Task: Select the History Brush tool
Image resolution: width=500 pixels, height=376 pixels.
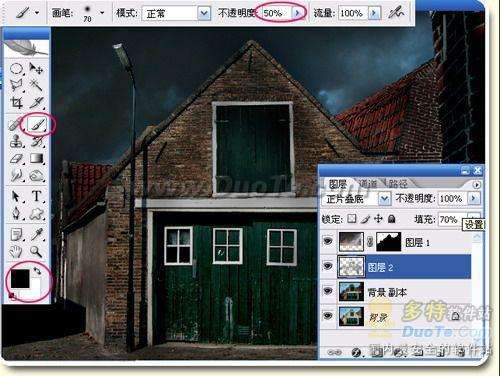Action: point(37,141)
